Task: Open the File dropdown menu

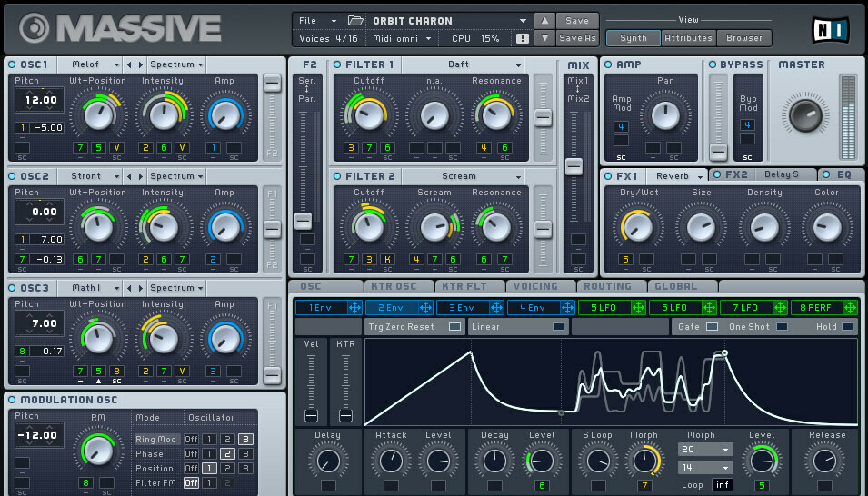Action: pyautogui.click(x=318, y=21)
